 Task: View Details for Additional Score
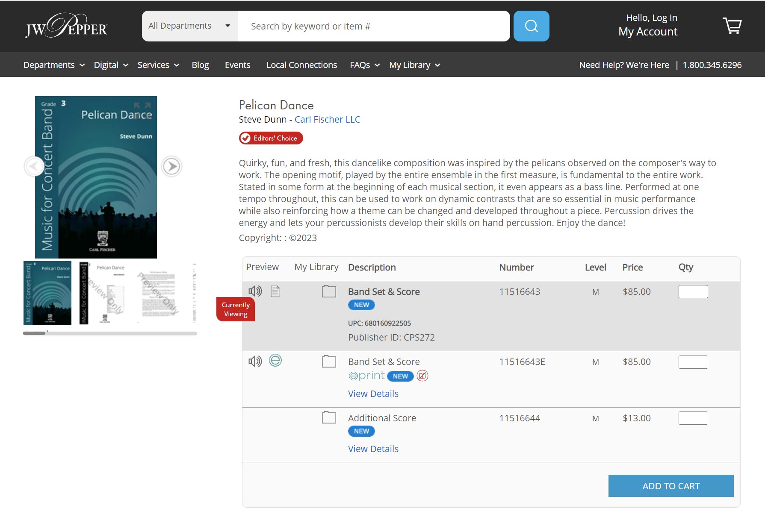373,449
